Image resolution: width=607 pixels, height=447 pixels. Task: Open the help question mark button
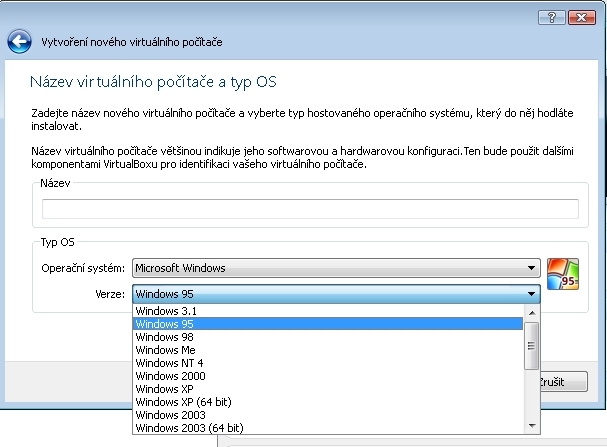tap(552, 17)
